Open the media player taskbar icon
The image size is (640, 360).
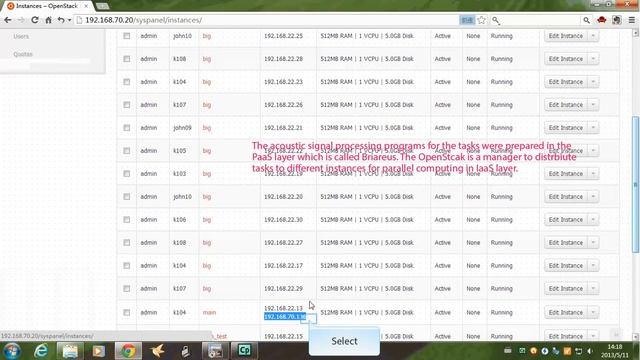98,351
